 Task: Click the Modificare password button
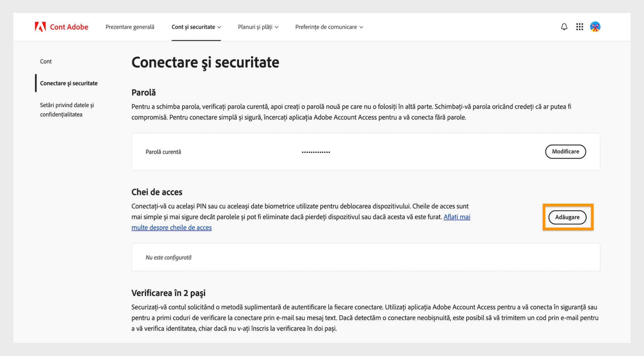[x=565, y=151]
